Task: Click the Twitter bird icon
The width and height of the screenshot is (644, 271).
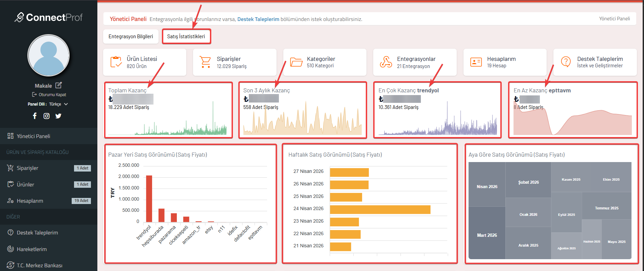Action: point(58,116)
